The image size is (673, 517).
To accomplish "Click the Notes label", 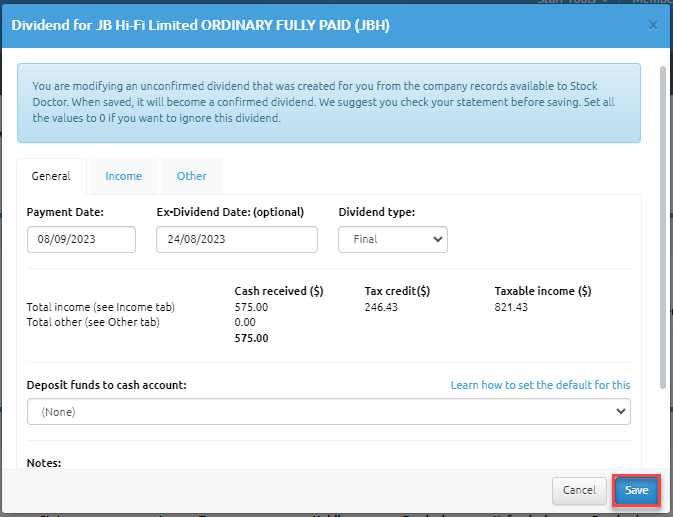I will tap(44, 463).
